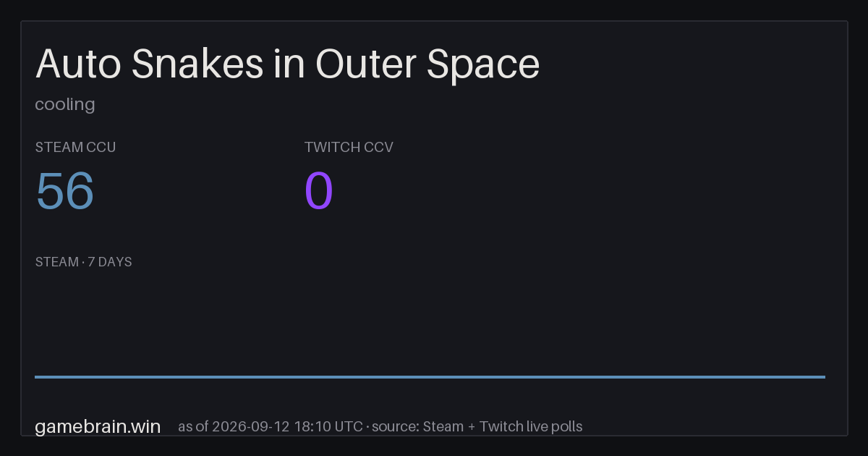The width and height of the screenshot is (868, 456).
Task: Click the right end of the Steam sparkline
Action: tap(824, 376)
